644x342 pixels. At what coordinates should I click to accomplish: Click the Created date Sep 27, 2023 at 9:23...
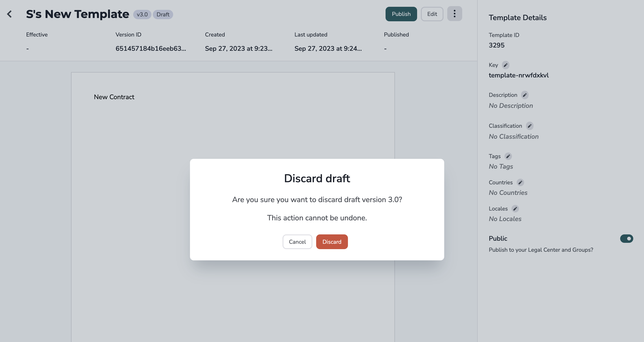239,48
